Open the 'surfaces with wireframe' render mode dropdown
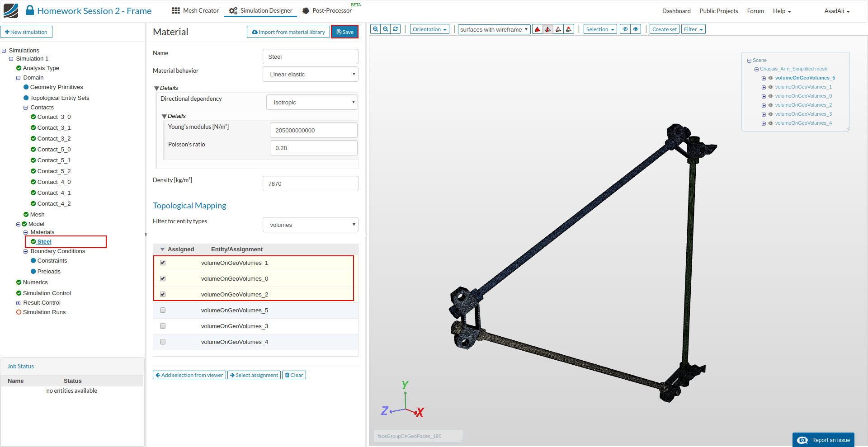The height and width of the screenshot is (447, 868). tap(494, 29)
